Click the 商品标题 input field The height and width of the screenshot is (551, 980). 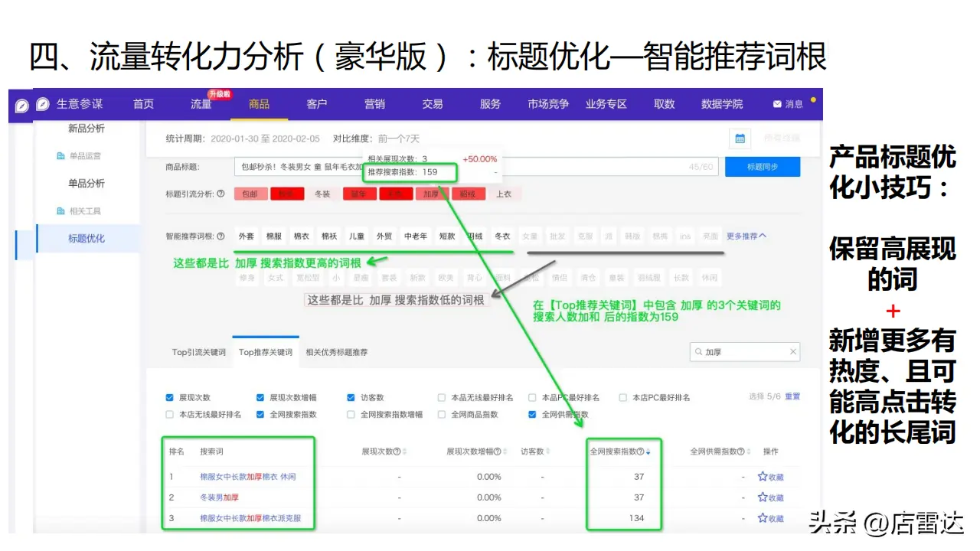click(476, 167)
